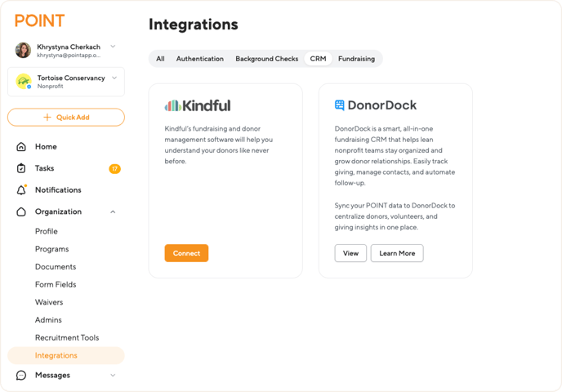Expand the Messages menu section

113,375
